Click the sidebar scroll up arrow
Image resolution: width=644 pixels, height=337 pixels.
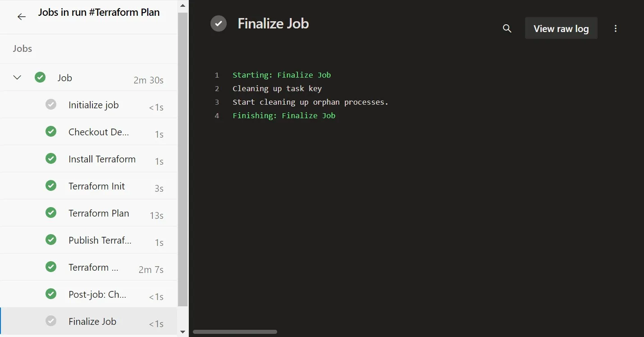coord(183,6)
